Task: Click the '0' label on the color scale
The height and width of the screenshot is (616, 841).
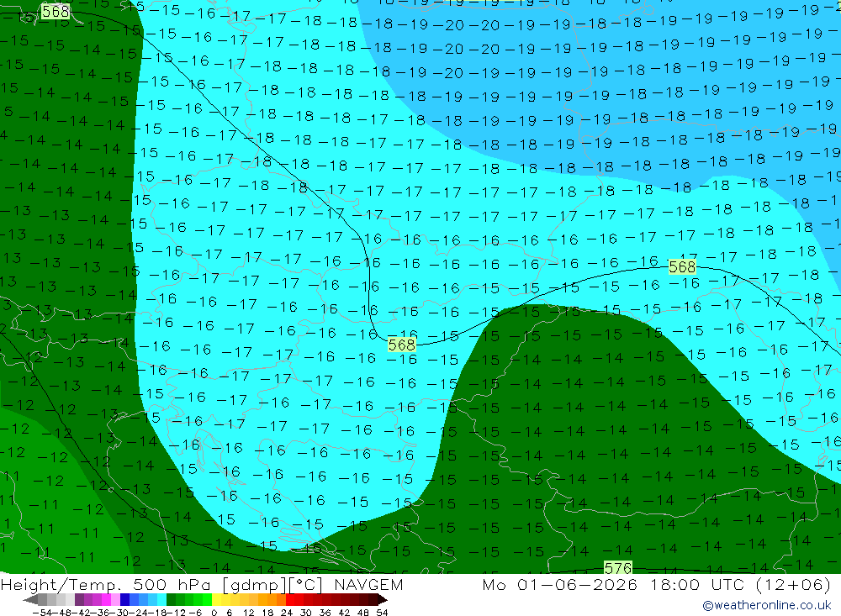Action: tap(214, 613)
